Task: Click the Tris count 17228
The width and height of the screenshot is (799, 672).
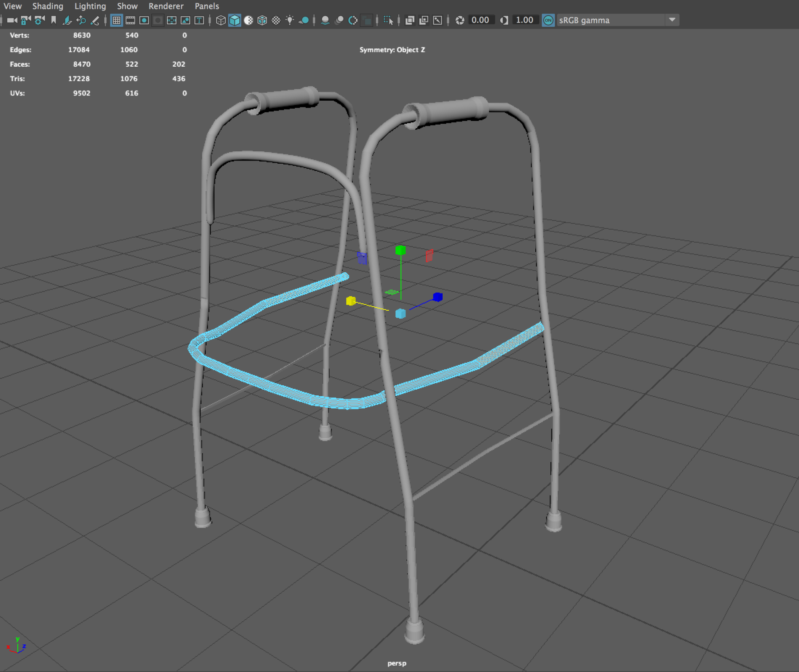Action: point(79,79)
